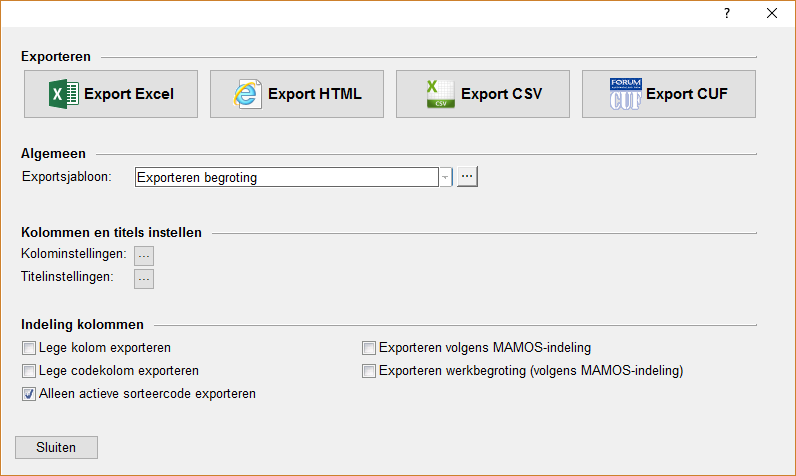Check the Exporteren werkbegroting option
This screenshot has width=796, height=476.
369,371
